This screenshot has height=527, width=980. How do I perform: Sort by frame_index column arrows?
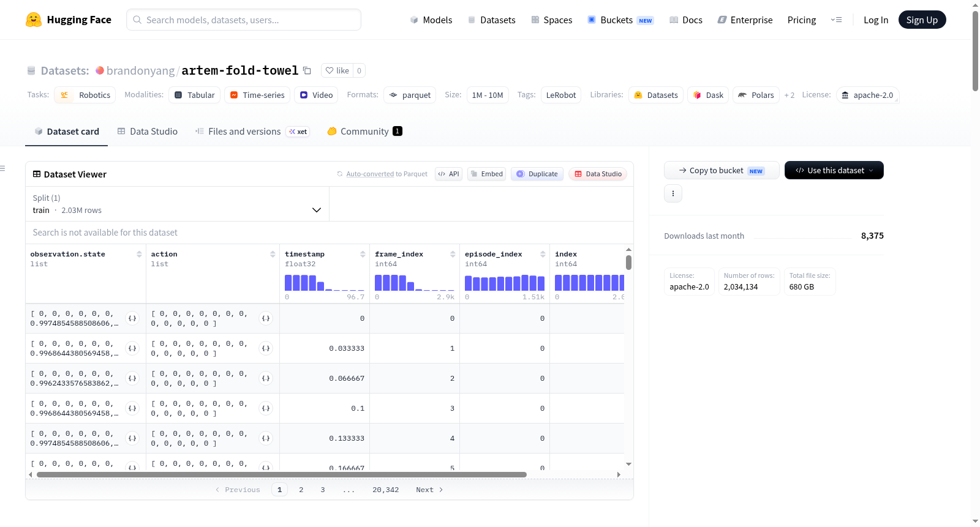[x=453, y=254]
